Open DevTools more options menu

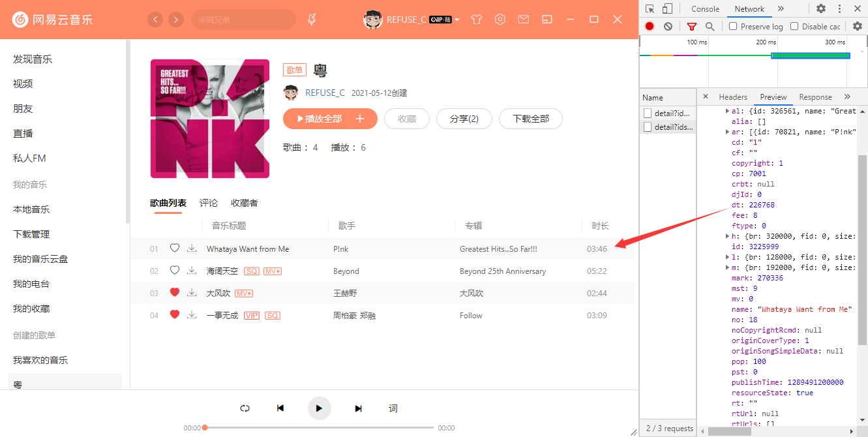[x=839, y=8]
